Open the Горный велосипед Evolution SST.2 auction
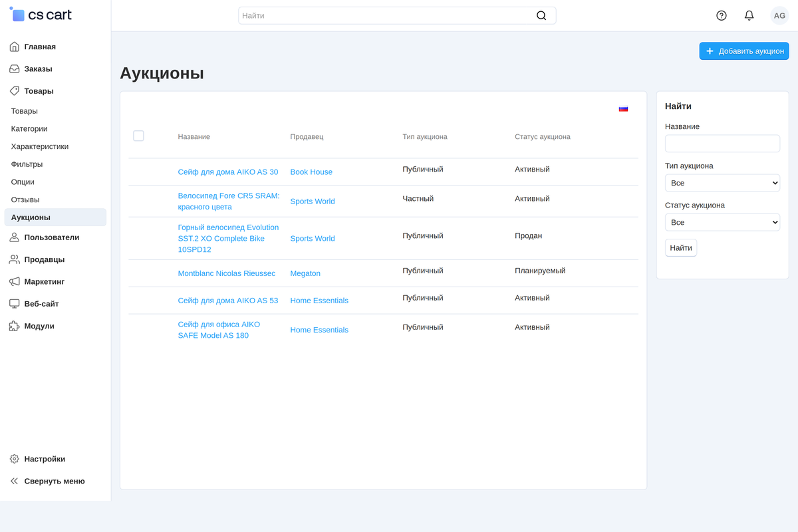The height and width of the screenshot is (532, 798). [229, 238]
